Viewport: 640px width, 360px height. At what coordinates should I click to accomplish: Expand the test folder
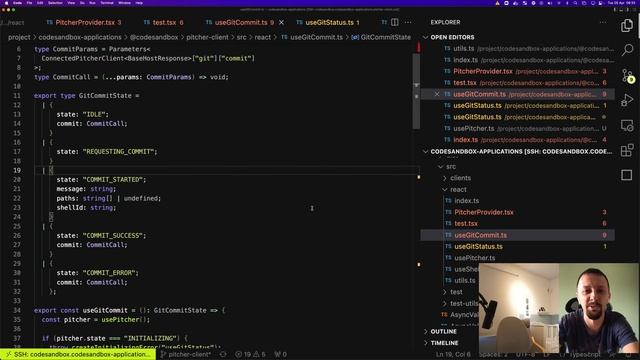(453, 292)
